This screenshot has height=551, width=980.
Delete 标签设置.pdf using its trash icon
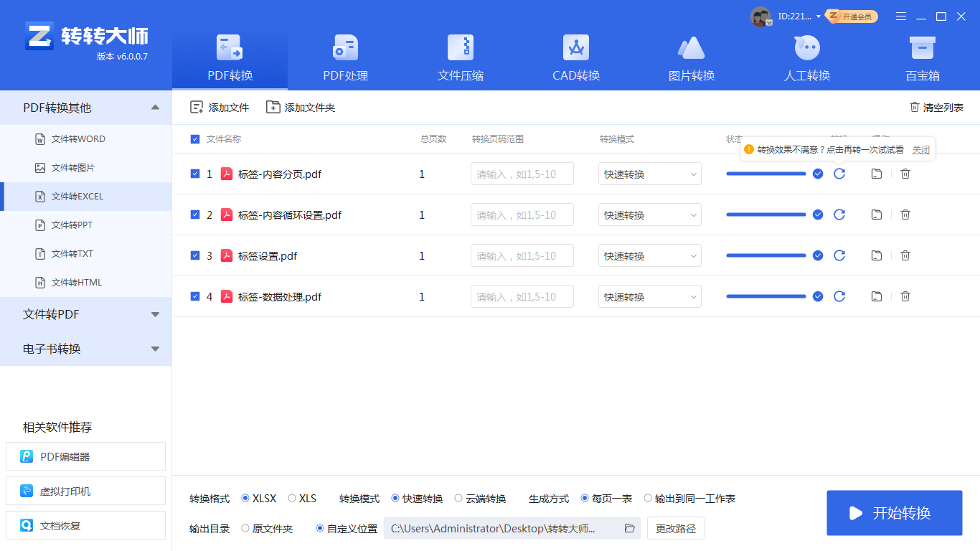click(905, 255)
